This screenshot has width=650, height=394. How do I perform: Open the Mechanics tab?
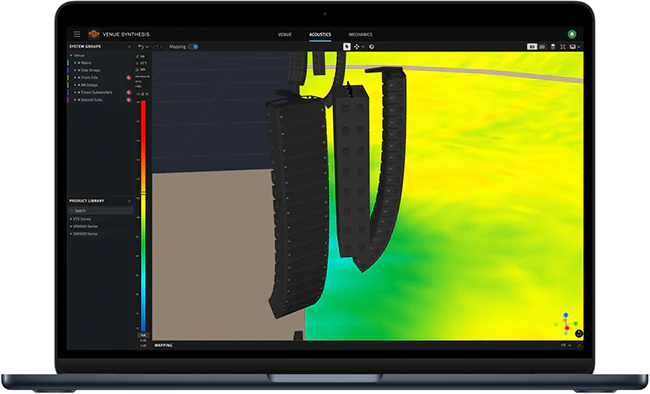(360, 34)
